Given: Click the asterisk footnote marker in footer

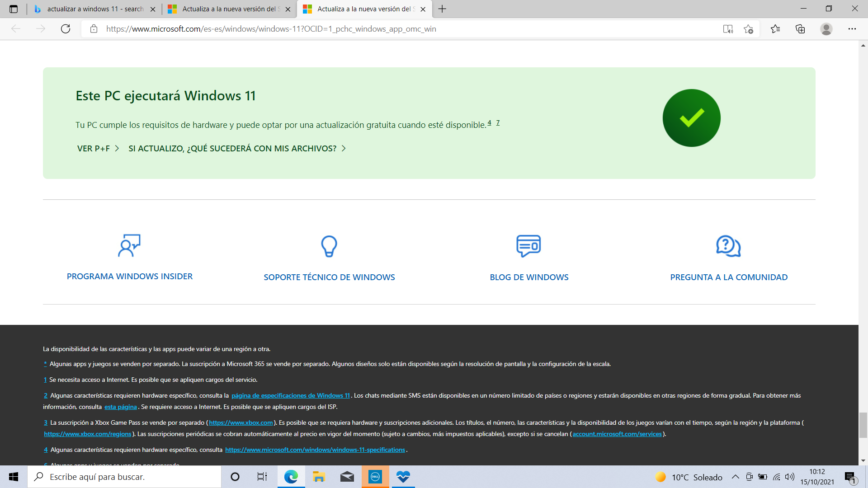Looking at the screenshot, I should [x=45, y=363].
